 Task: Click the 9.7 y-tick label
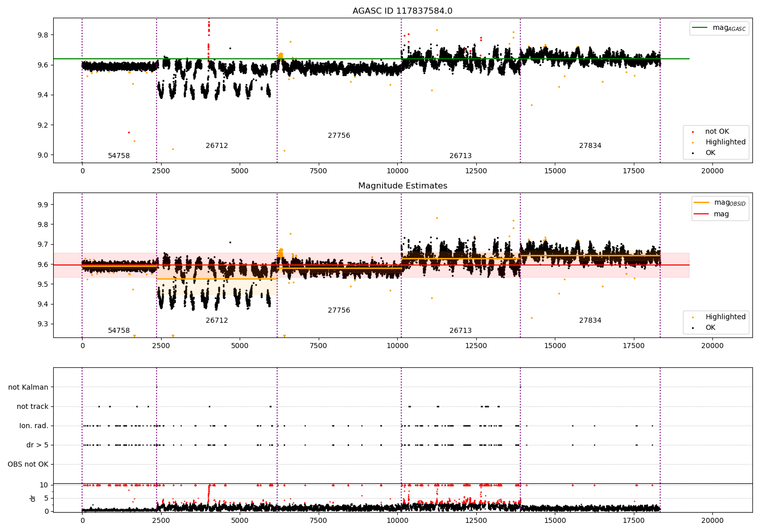[42, 245]
